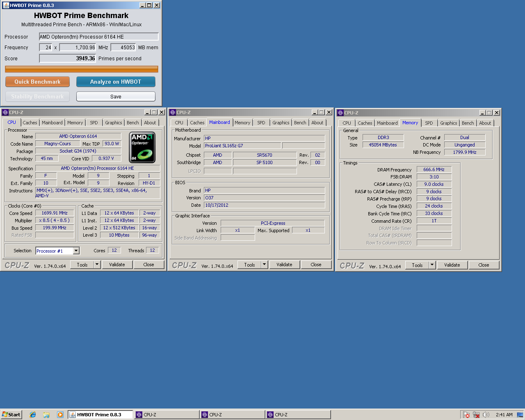The image size is (525, 420).
Task: Click Validate in Mainboard window
Action: [284, 265]
